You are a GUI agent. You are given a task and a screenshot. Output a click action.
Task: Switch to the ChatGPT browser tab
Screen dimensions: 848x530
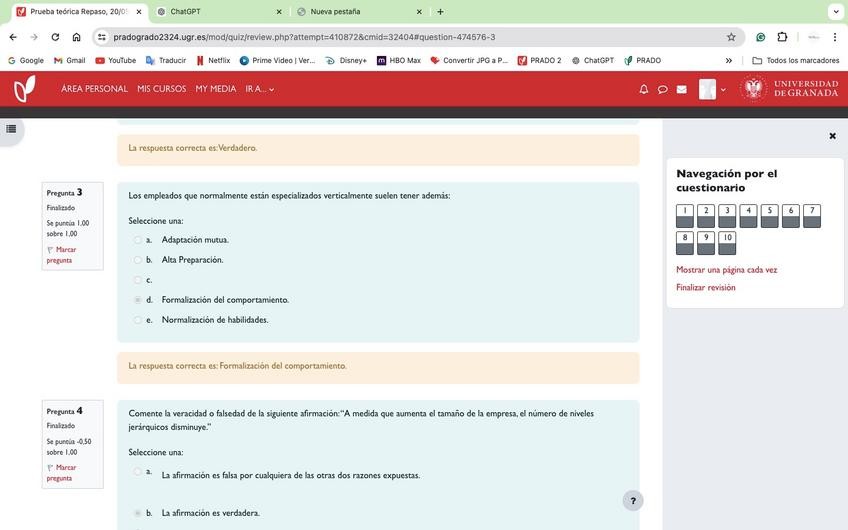click(x=215, y=11)
